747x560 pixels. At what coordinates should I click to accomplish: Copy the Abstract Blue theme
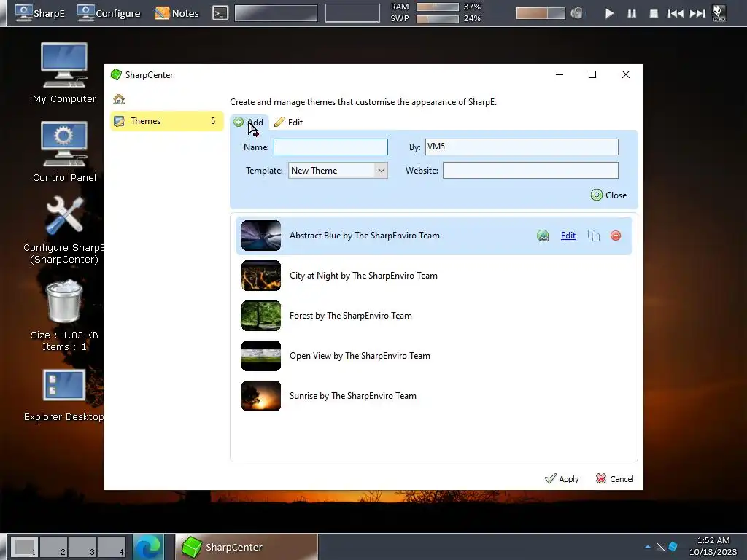click(594, 236)
